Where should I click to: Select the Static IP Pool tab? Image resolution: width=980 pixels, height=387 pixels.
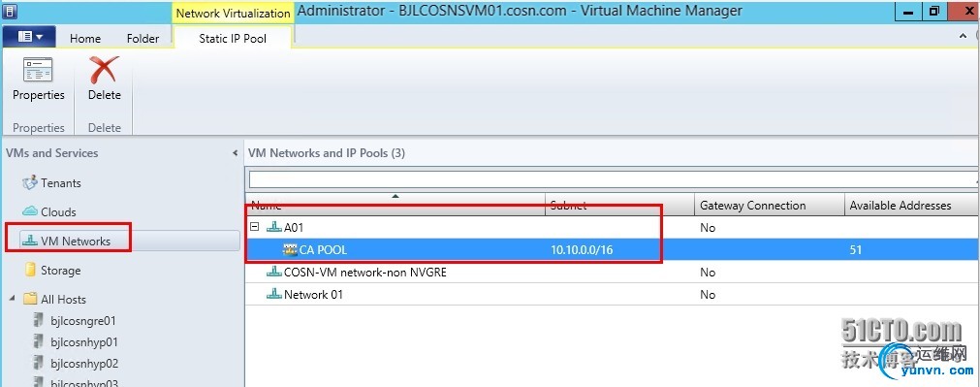[x=233, y=38]
